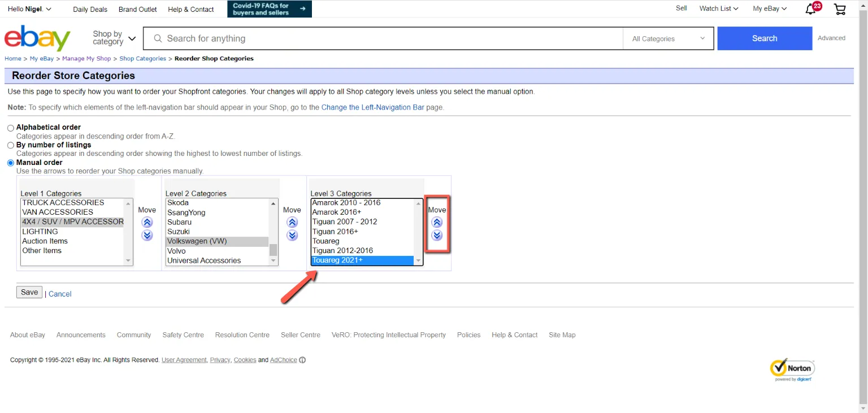This screenshot has width=868, height=413.
Task: Select Suzuki in Level 2 list
Action: tap(217, 232)
